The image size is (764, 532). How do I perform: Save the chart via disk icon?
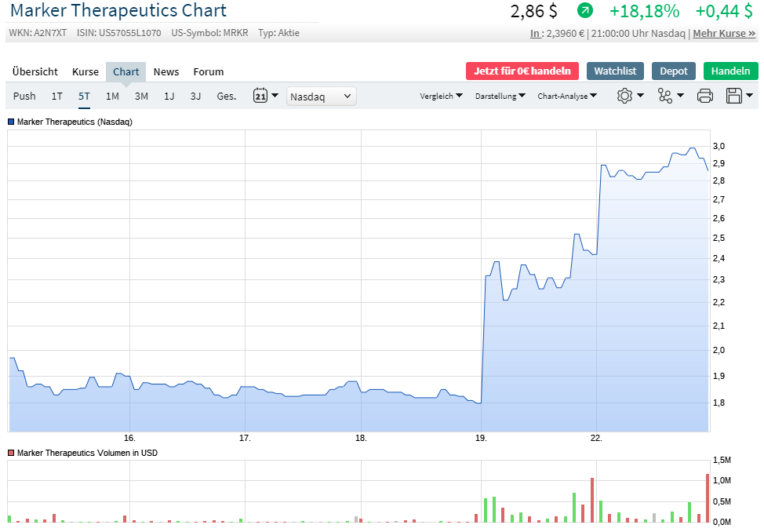(x=734, y=95)
